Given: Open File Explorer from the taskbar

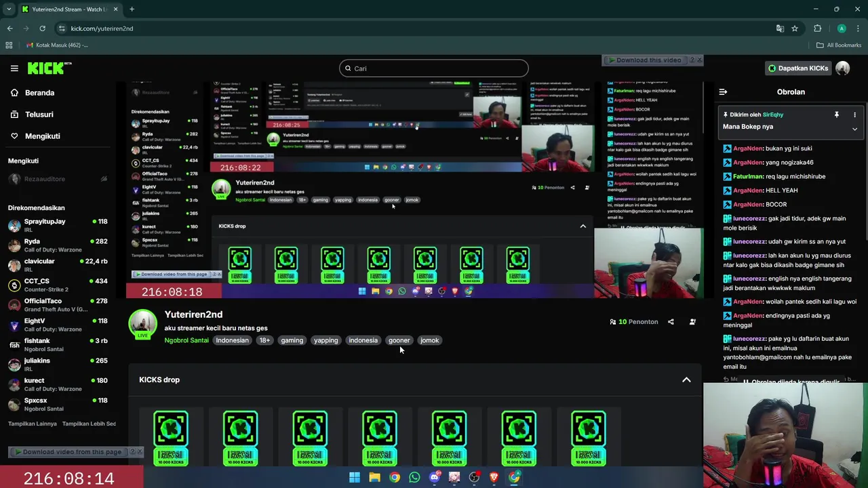Looking at the screenshot, I should [x=374, y=477].
